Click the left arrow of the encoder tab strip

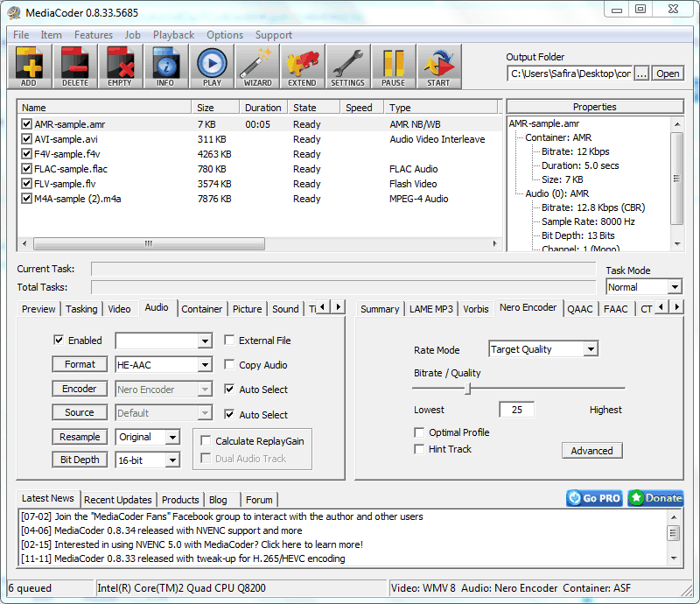(662, 307)
